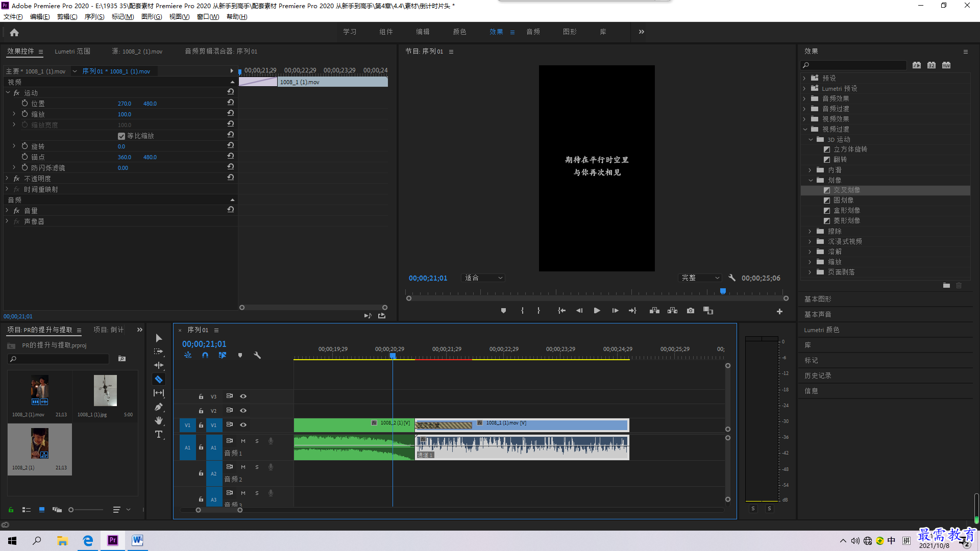Mute audio track A1
This screenshot has width=980, height=551.
(243, 441)
